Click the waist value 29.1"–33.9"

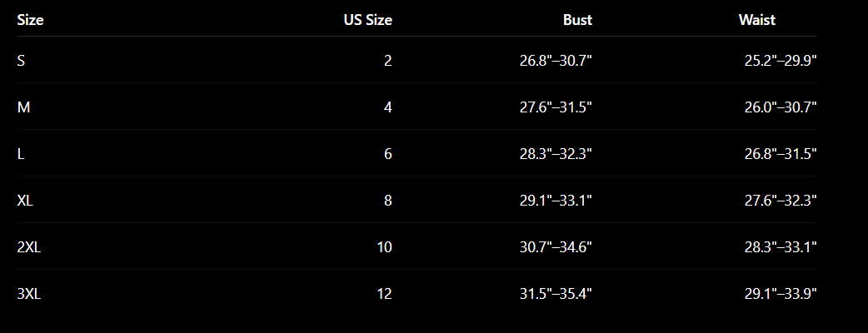tap(781, 293)
